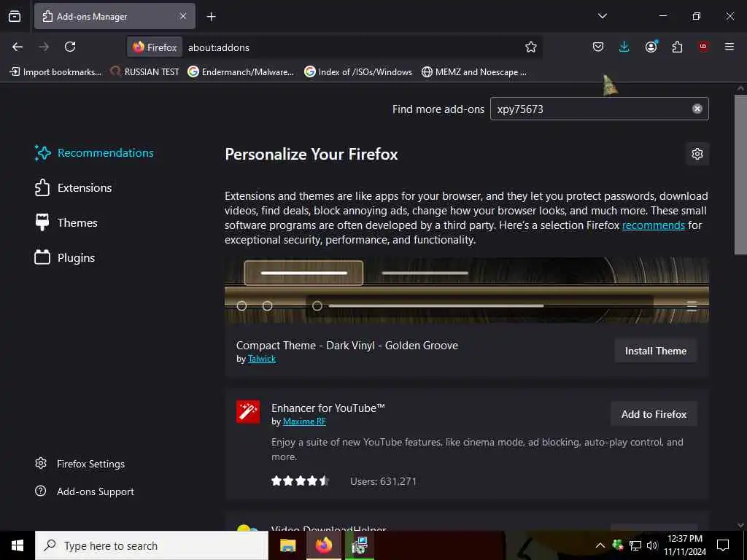Show the Downloads panel

point(624,47)
